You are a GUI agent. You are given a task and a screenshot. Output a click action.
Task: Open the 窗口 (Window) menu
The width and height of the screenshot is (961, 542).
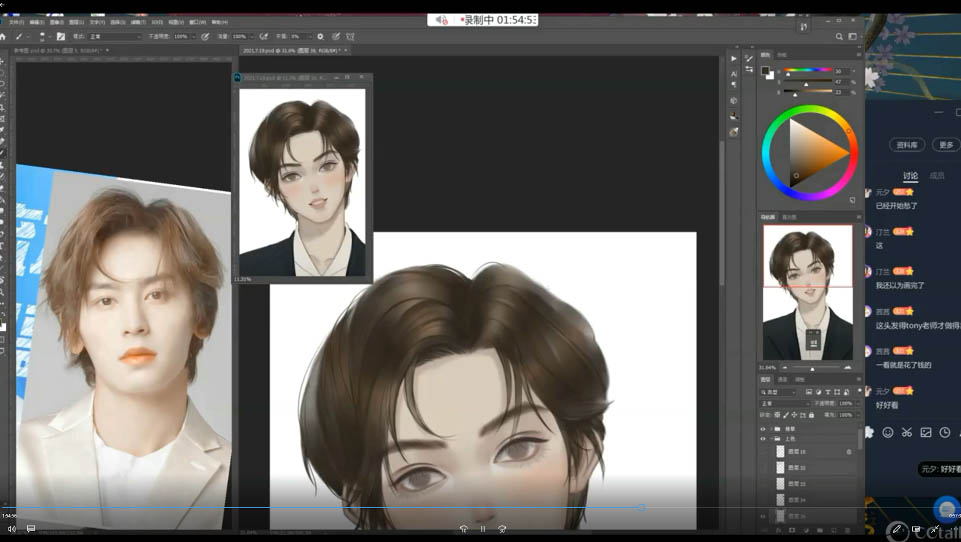pos(197,22)
